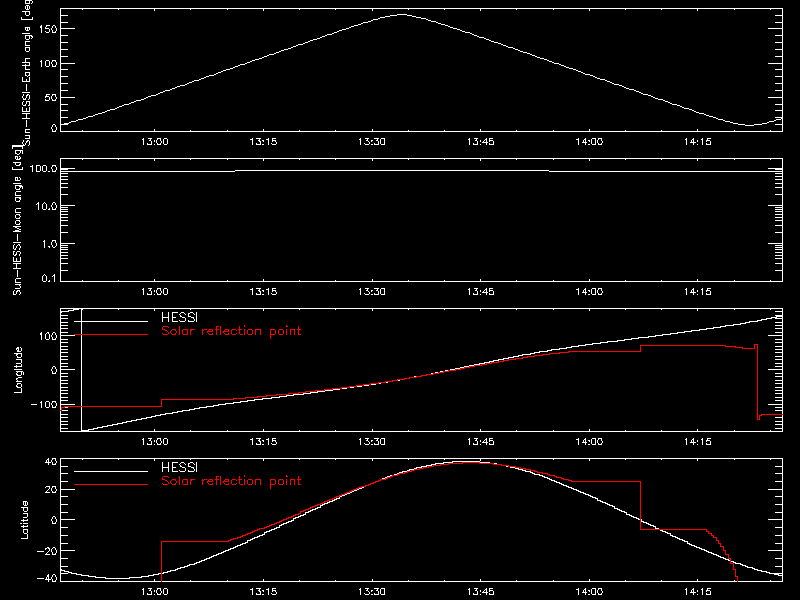
Task: Click the 150 value on Earth angle axis
Action: tap(48, 30)
